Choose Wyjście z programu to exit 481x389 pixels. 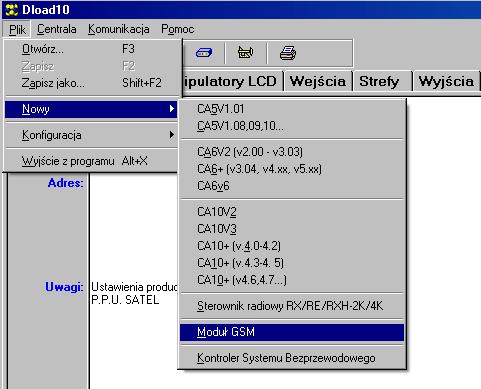(x=91, y=161)
